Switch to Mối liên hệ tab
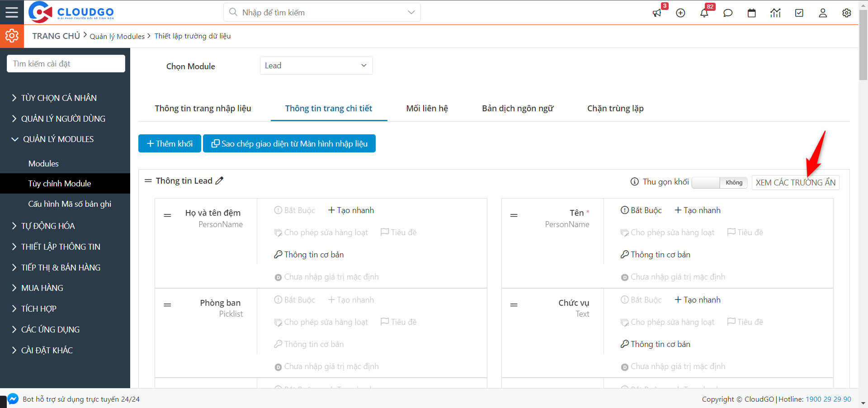This screenshot has width=868, height=408. tap(427, 109)
